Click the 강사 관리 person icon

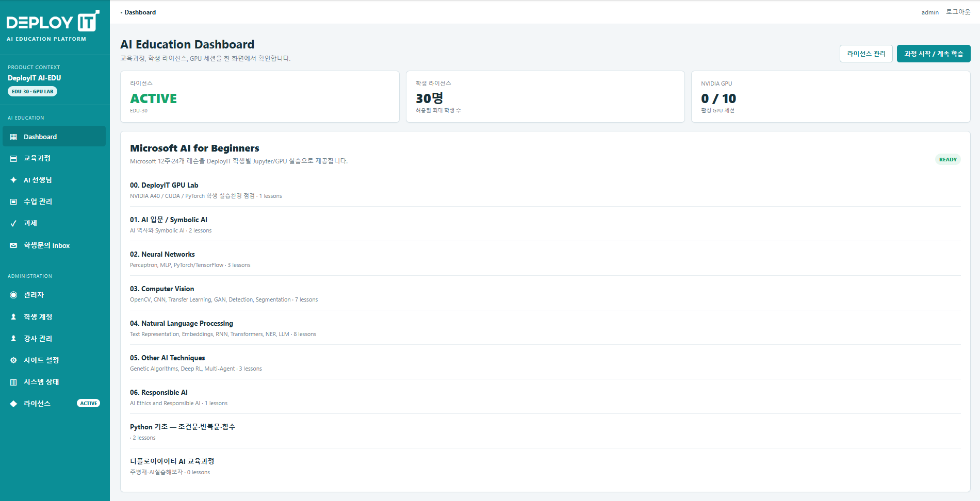tap(13, 339)
